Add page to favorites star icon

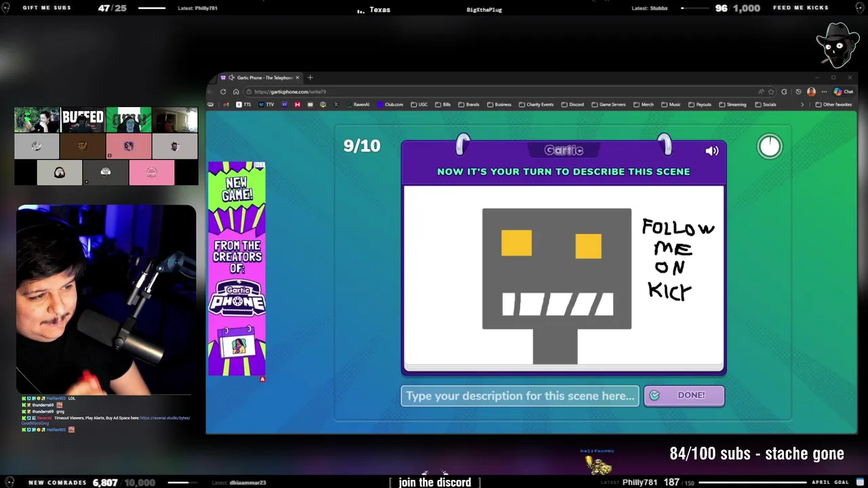(771, 91)
